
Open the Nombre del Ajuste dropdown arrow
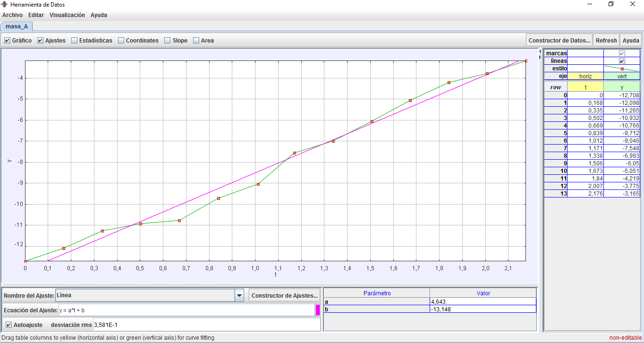pos(239,296)
